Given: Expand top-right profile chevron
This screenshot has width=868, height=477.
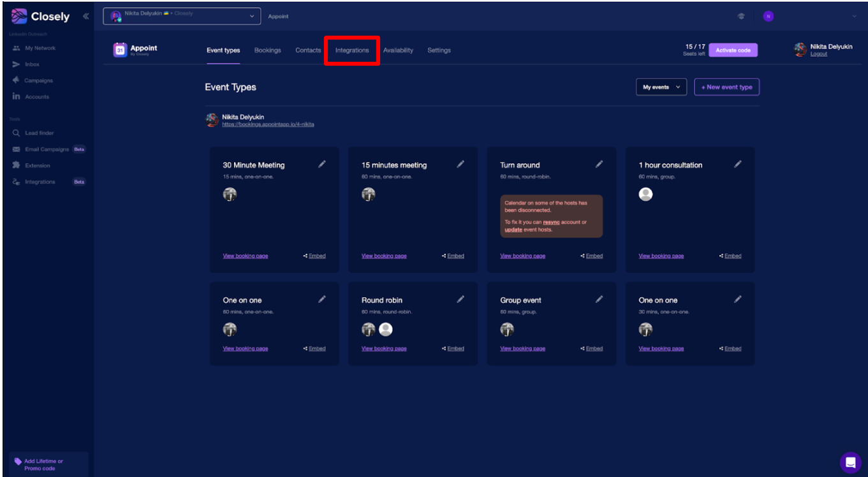Looking at the screenshot, I should (x=854, y=17).
